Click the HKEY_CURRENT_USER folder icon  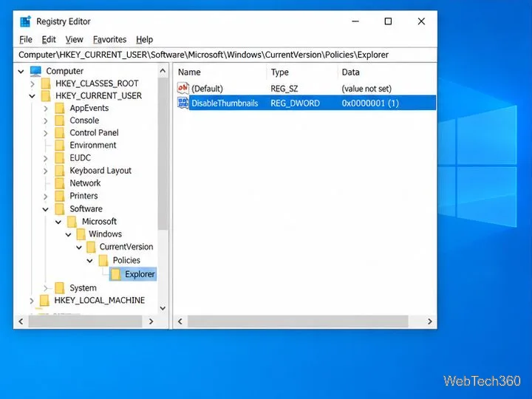click(46, 95)
